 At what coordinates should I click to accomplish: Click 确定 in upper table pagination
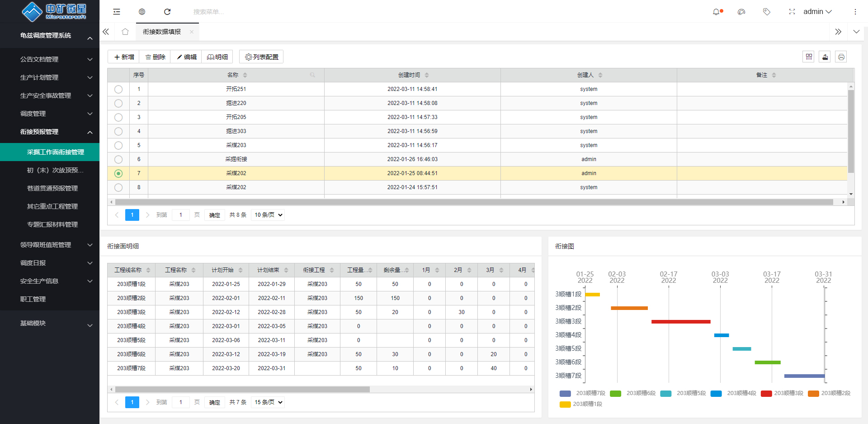pyautogui.click(x=215, y=215)
